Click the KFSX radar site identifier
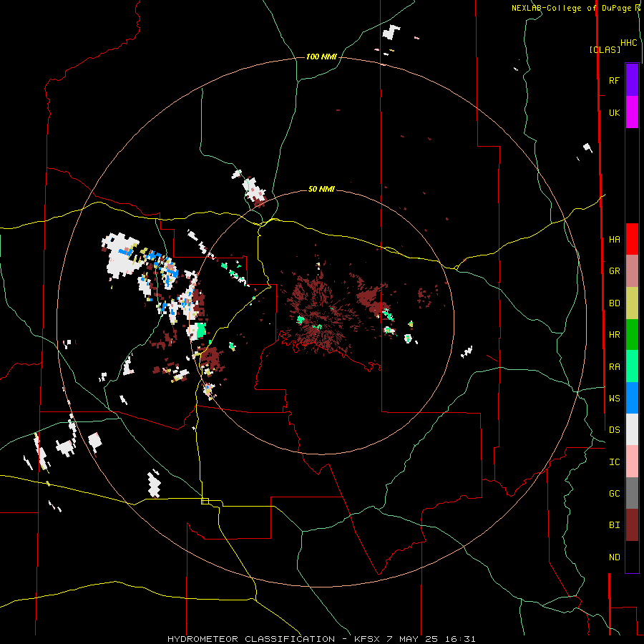The image size is (644, 644). [x=367, y=639]
